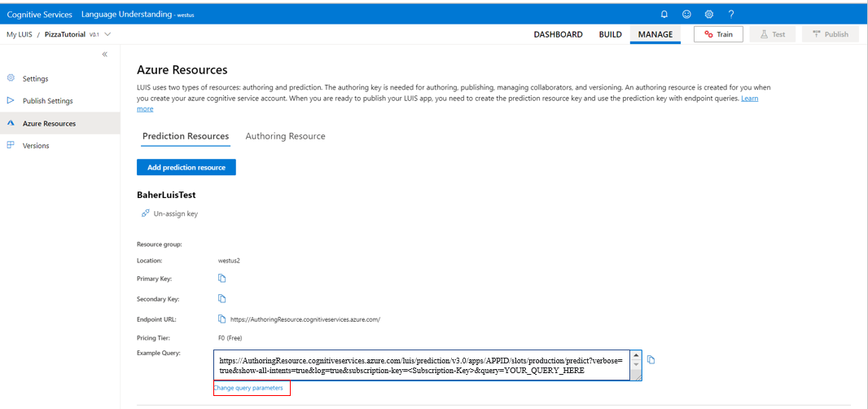Click the BaherLuisTest resource name
Image resolution: width=868 pixels, height=409 pixels.
[x=166, y=195]
